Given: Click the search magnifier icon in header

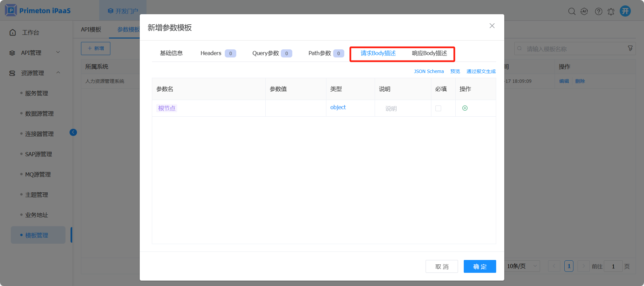Looking at the screenshot, I should tap(571, 11).
